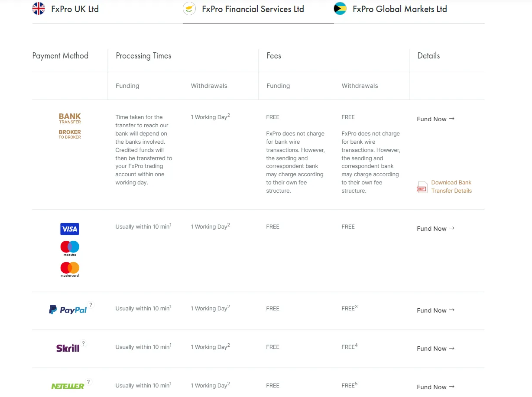Viewport: 532px width, 397px height.
Task: Click the Neteller logo
Action: pos(68,386)
